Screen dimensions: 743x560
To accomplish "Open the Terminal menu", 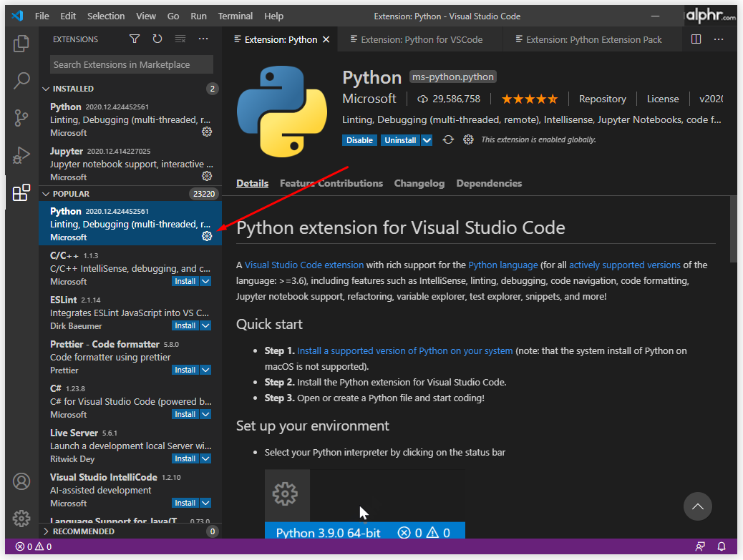I will (x=235, y=16).
